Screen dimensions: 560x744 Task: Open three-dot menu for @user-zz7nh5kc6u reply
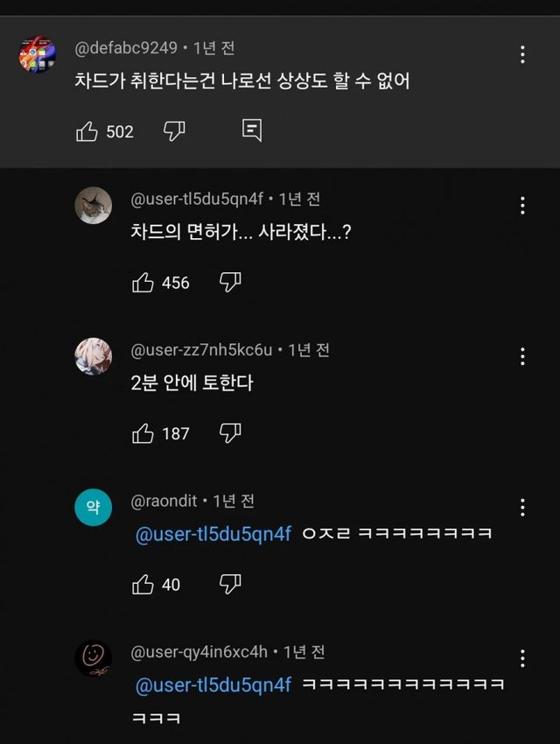tap(522, 356)
